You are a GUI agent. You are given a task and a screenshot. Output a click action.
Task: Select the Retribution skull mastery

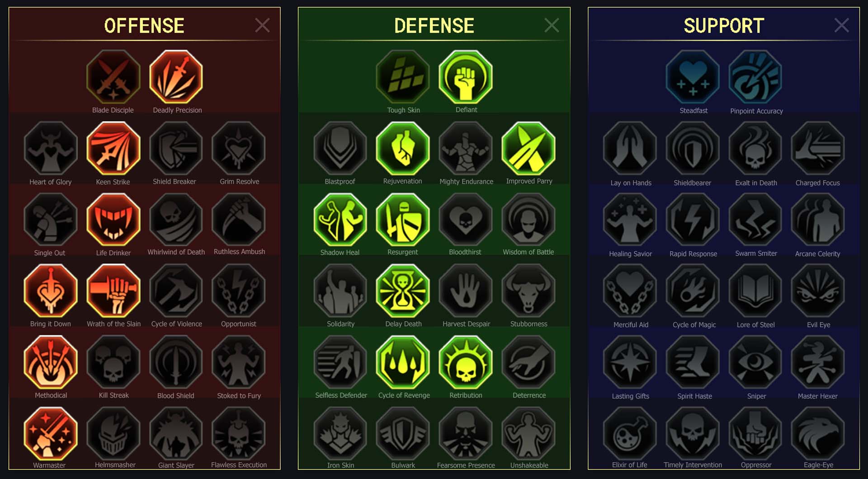[466, 362]
